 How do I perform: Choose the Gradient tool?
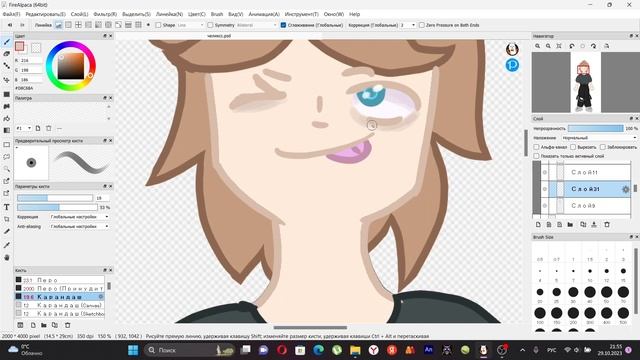tap(7, 131)
